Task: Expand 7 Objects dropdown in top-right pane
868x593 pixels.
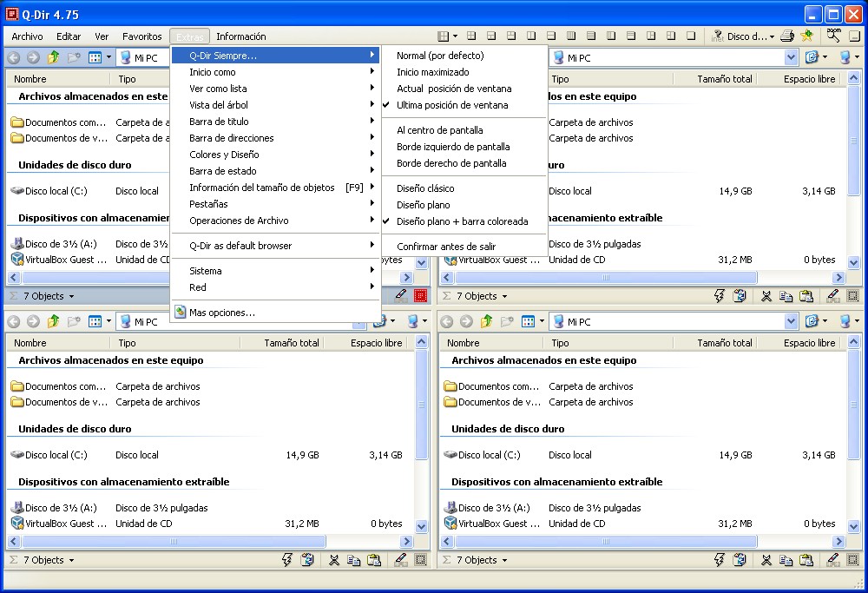Action: (x=504, y=297)
